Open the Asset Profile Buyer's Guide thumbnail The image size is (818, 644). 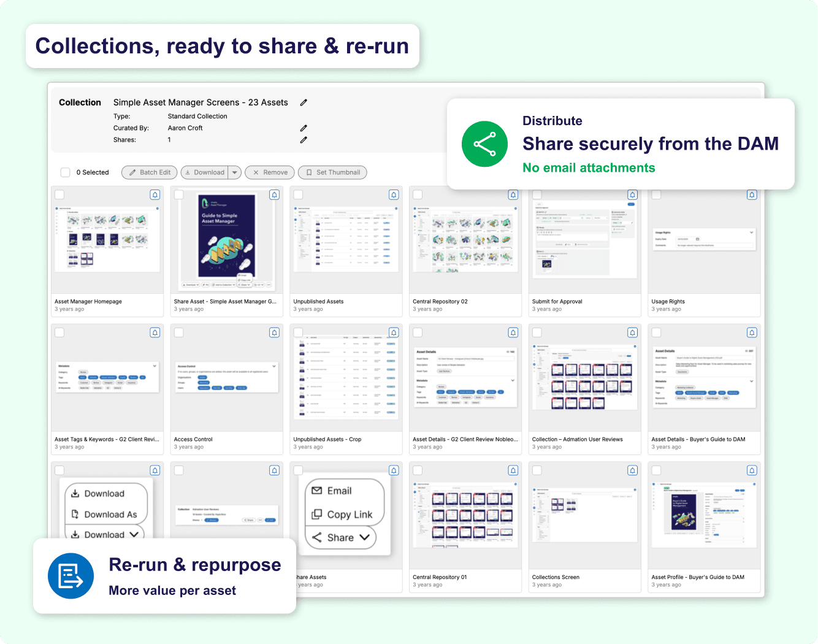(704, 514)
